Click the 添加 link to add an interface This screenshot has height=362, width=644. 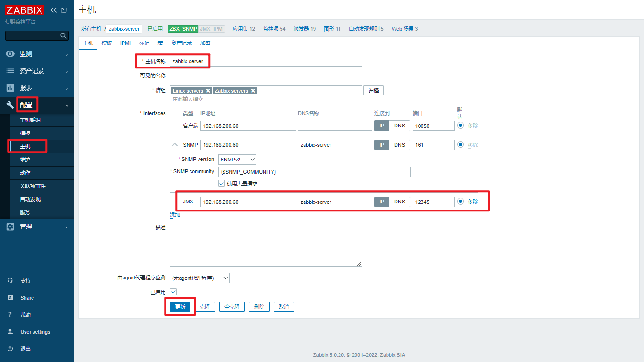[175, 214]
